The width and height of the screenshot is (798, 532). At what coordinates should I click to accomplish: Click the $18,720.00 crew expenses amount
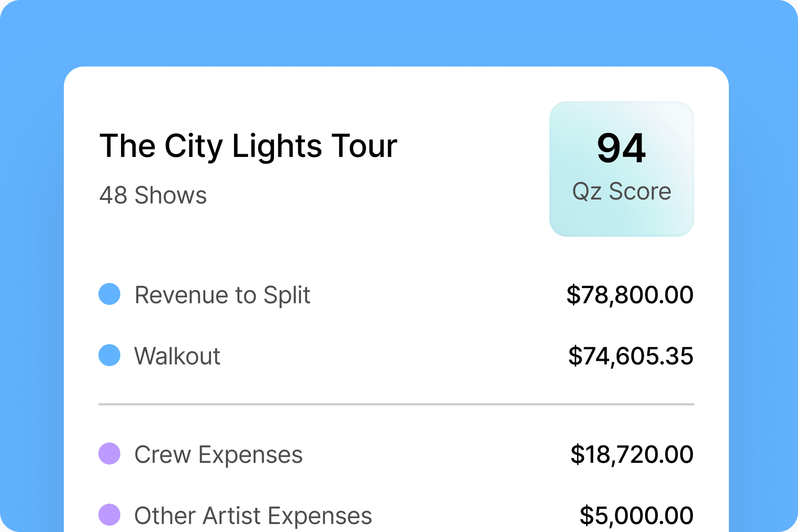pos(632,454)
